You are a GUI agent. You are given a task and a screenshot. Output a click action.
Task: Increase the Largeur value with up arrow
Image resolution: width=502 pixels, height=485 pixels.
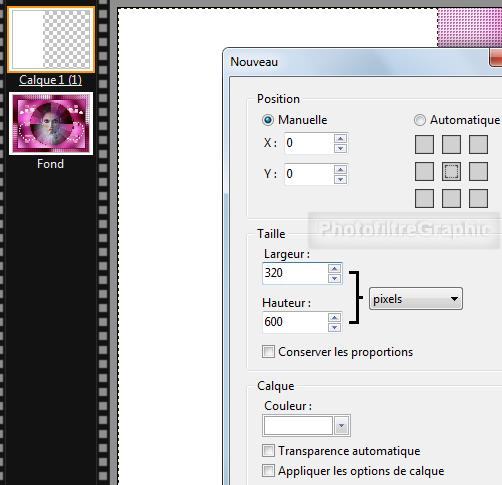(334, 268)
